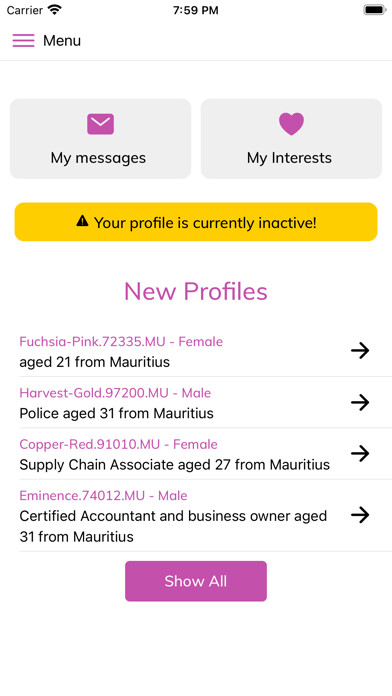Viewport: 392px width, 696px height.
Task: Open My Interests tile
Action: pos(291,139)
